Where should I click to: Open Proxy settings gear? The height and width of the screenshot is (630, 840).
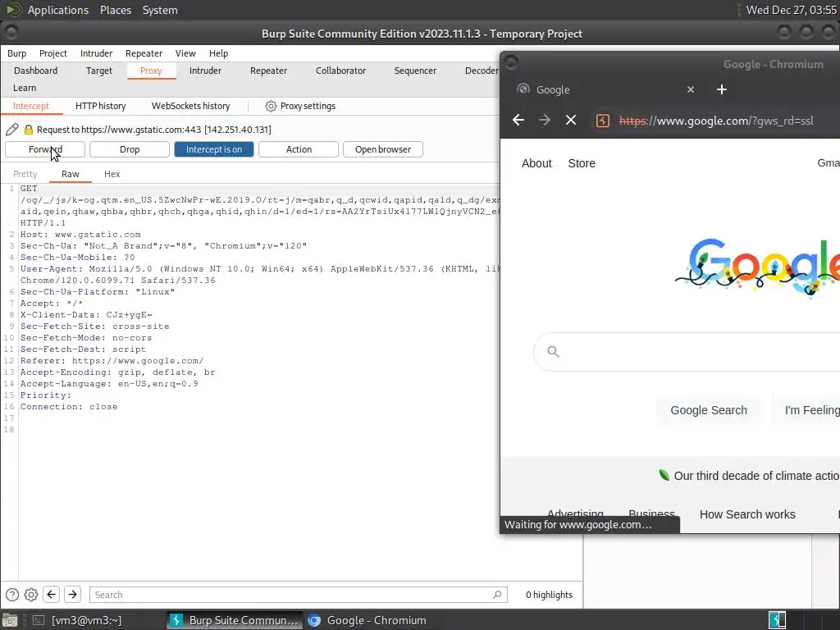[271, 106]
